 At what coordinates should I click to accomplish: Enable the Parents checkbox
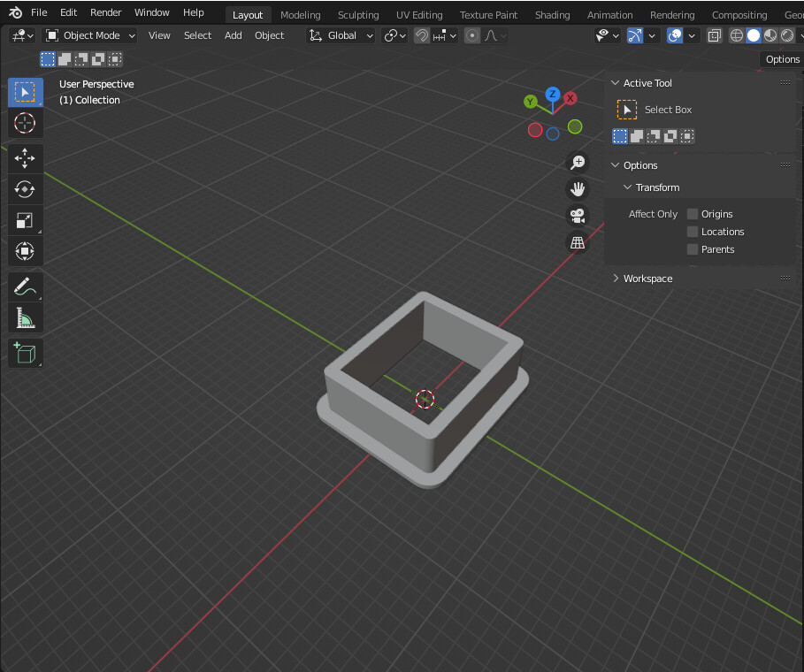tap(692, 249)
